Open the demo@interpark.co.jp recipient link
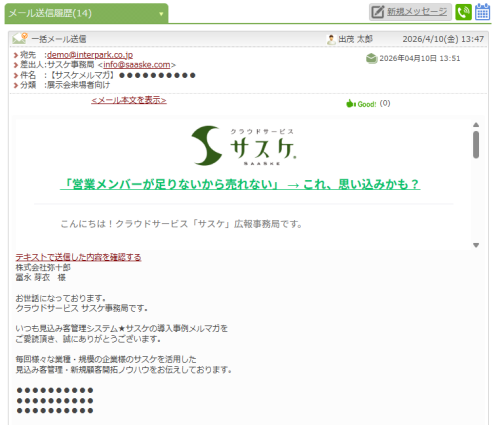 [x=90, y=55]
